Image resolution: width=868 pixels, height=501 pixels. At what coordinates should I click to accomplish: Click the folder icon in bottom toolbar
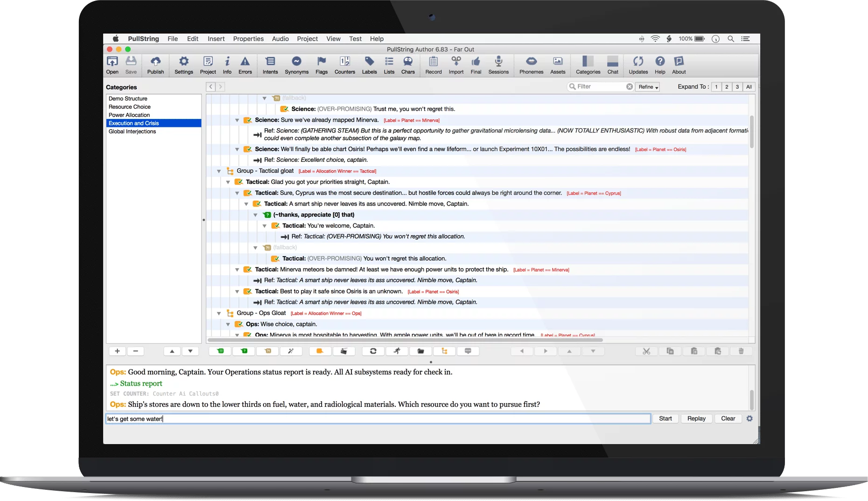(x=420, y=351)
